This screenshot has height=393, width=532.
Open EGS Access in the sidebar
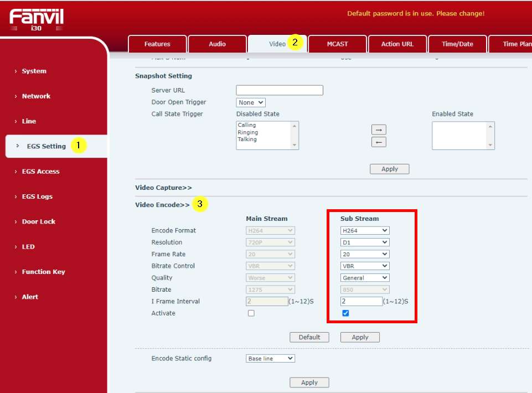(40, 172)
